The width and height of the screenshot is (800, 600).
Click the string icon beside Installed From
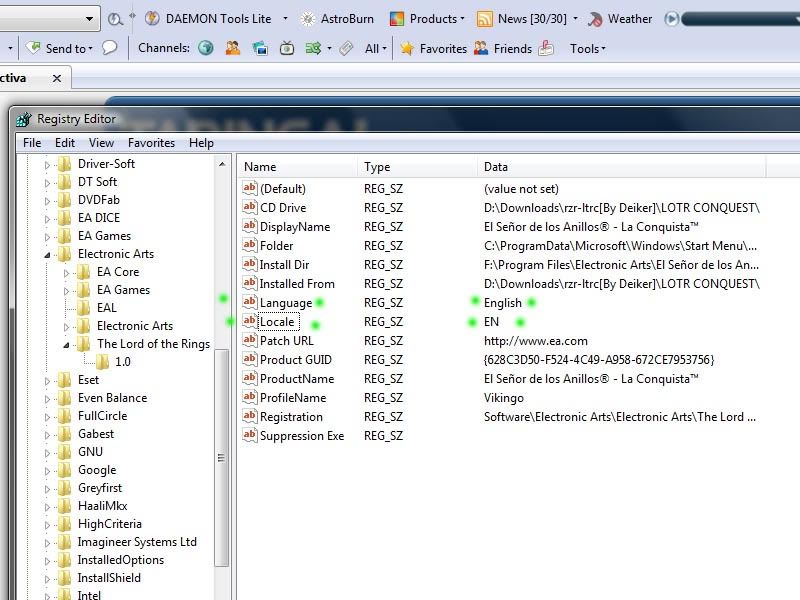click(249, 283)
